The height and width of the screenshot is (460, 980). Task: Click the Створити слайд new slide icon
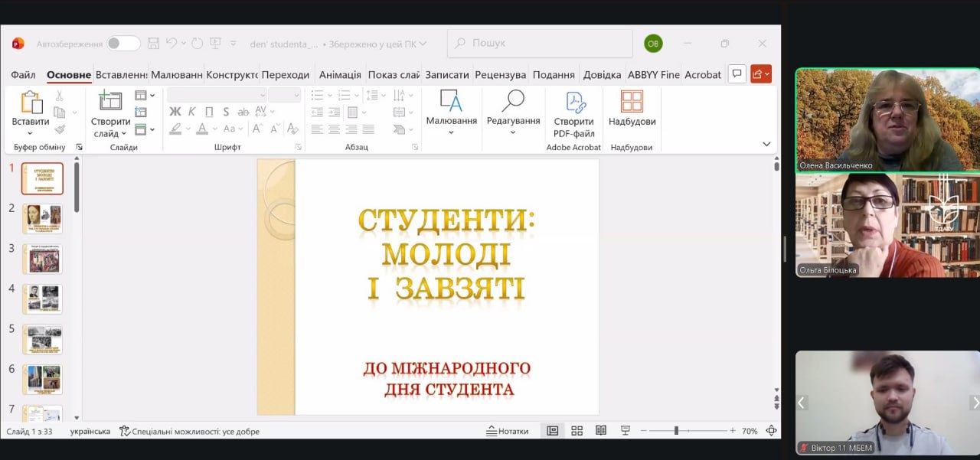click(110, 101)
